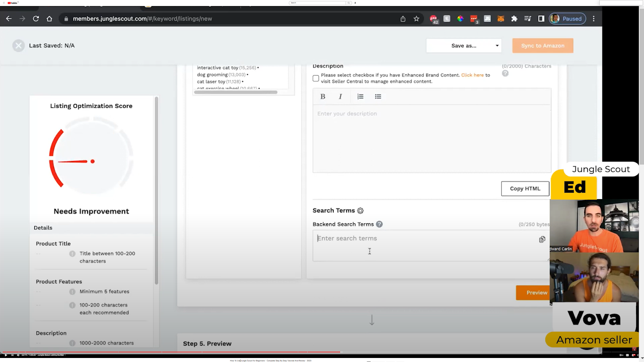Toggle bold formatting in description editor
Screen dimensions: 644x362
pyautogui.click(x=322, y=97)
